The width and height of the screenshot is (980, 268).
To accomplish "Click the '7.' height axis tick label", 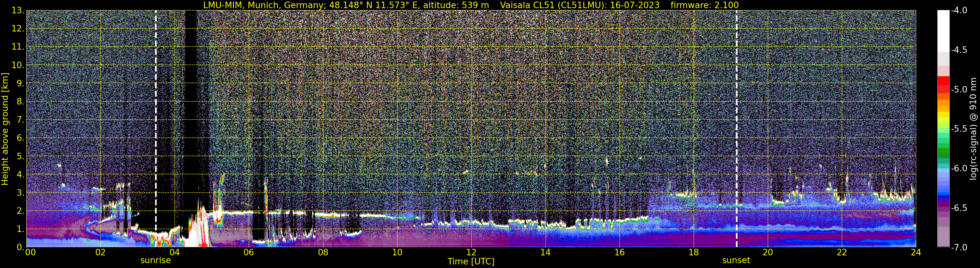I will tap(20, 120).
